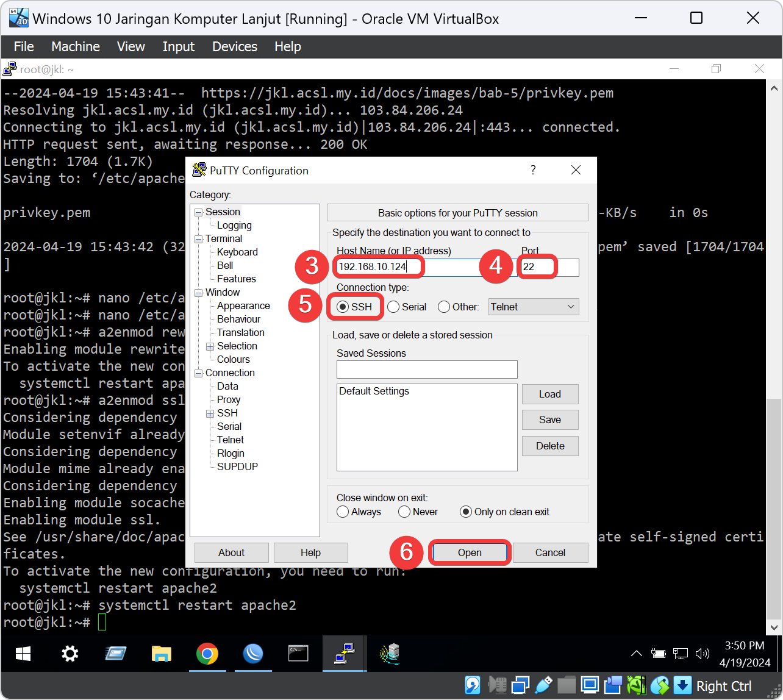
Task: Expand the SSH tree node
Action: [210, 413]
